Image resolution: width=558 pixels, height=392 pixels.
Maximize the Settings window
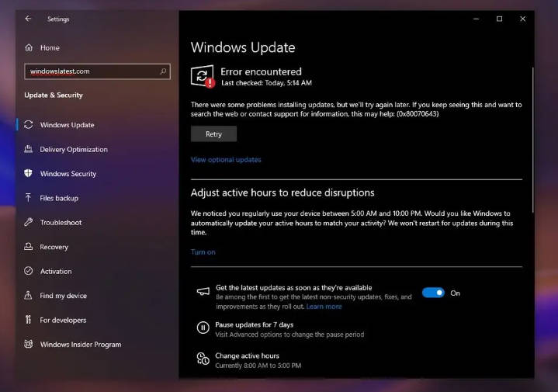pyautogui.click(x=499, y=19)
